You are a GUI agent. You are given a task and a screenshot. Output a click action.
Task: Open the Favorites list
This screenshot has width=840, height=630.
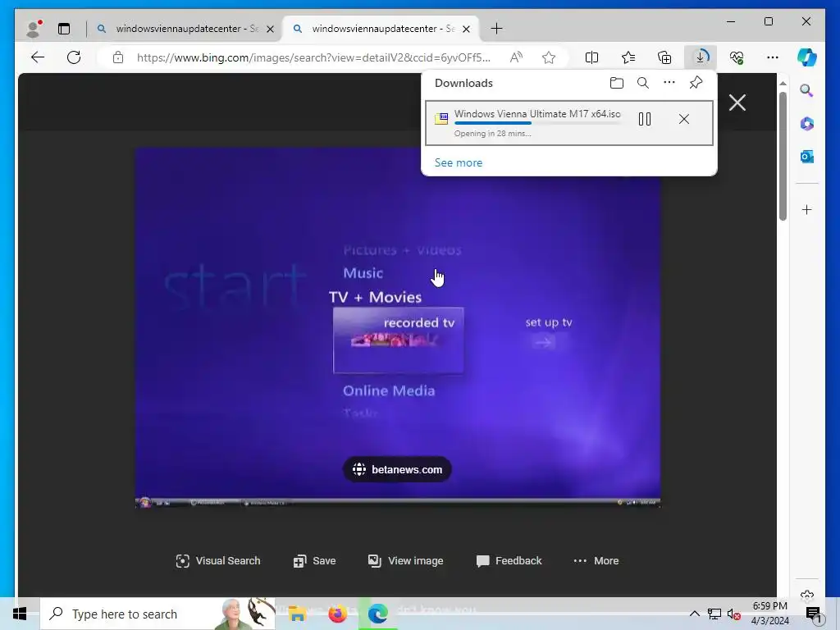628,57
